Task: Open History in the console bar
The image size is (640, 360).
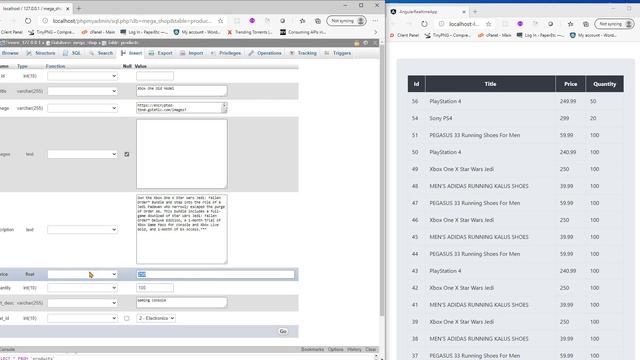Action: click(354, 349)
